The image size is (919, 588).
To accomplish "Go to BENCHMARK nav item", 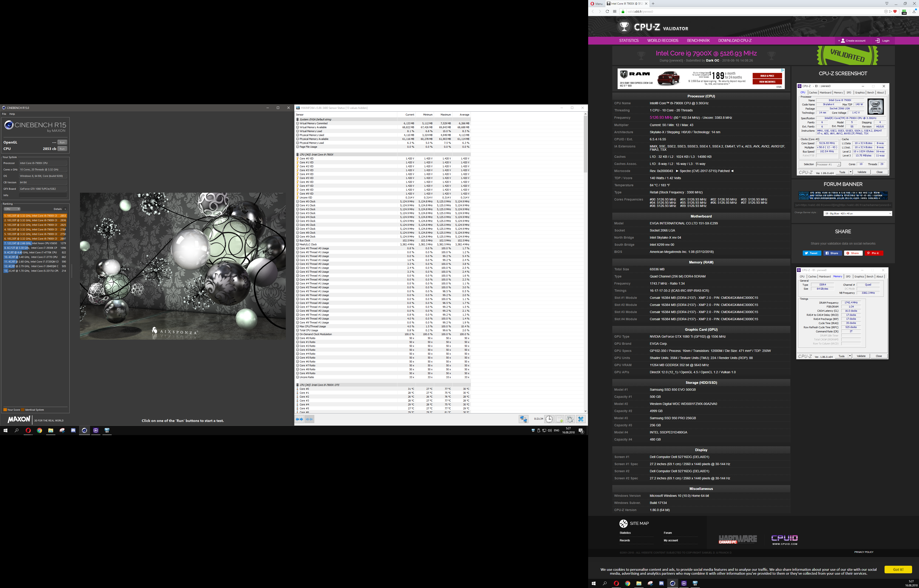I will point(698,40).
